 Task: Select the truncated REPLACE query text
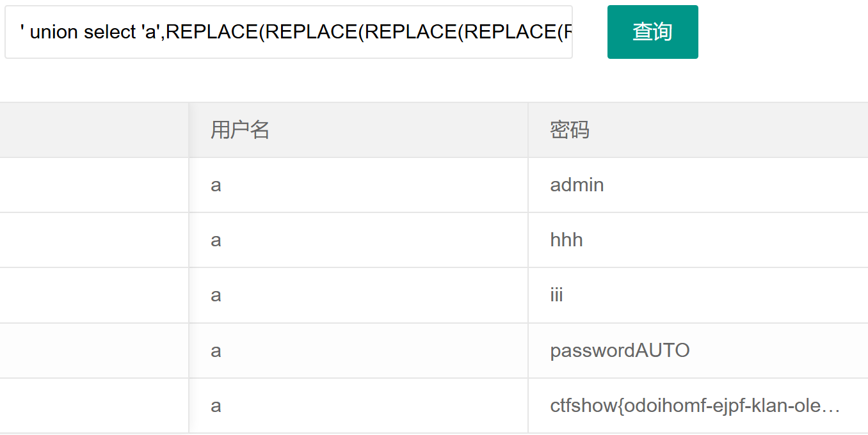[x=288, y=31]
